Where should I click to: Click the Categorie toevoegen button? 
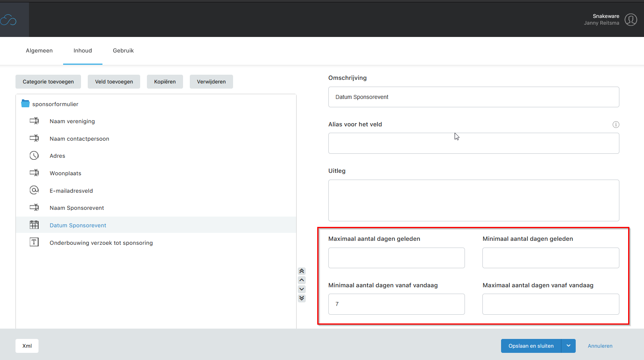pyautogui.click(x=48, y=81)
